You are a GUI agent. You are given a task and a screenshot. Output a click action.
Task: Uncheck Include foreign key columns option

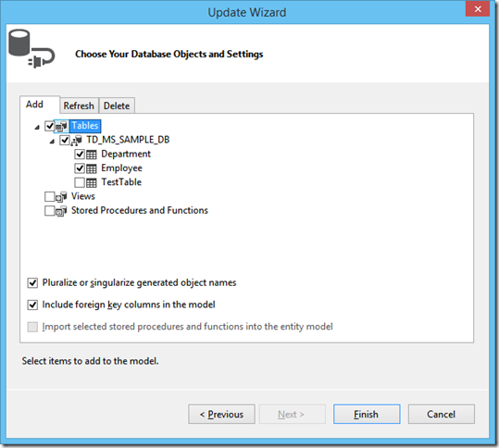click(32, 305)
